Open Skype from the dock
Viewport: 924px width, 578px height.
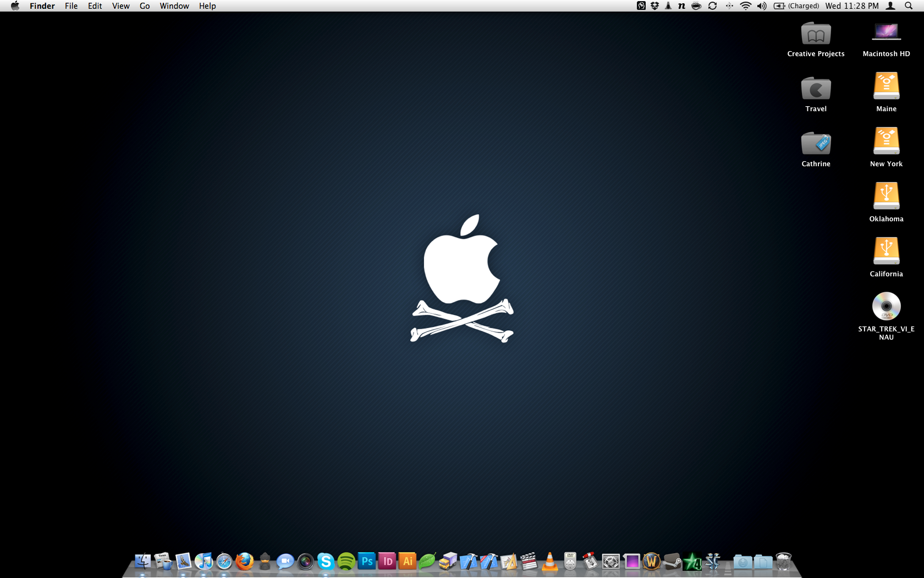pos(326,561)
